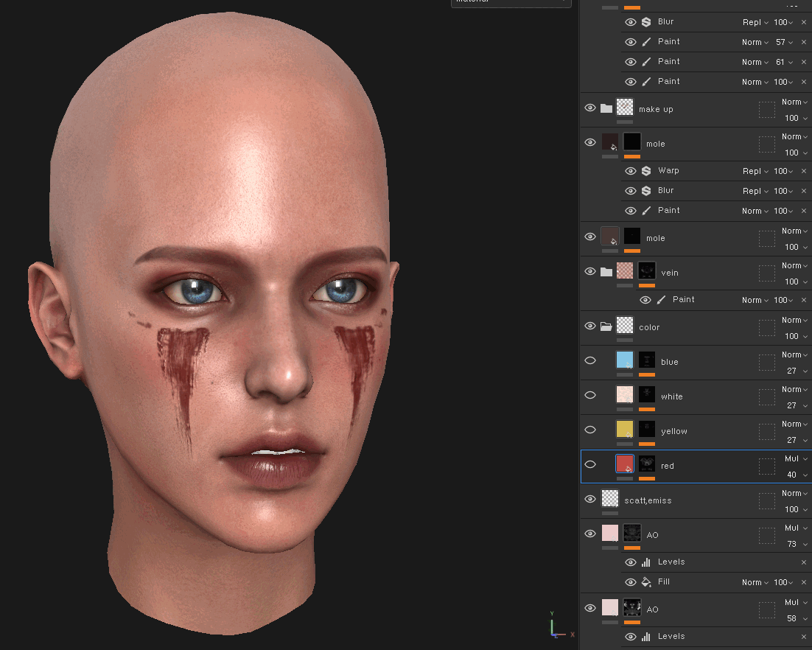Toggle visibility of the blue layer

590,360
